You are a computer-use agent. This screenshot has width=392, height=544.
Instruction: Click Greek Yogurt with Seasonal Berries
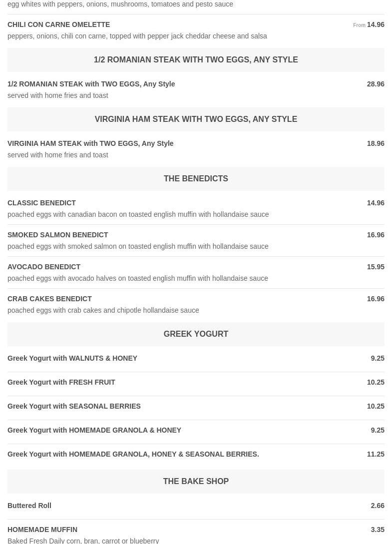[x=74, y=406]
